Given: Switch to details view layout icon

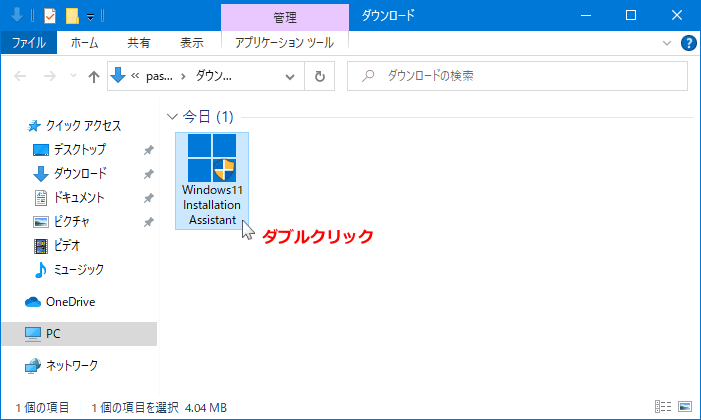Looking at the screenshot, I should [x=664, y=407].
